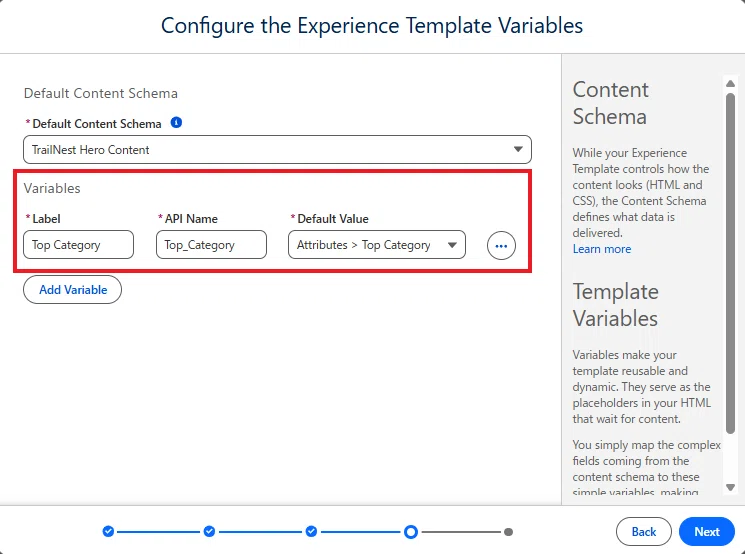Click the Default Value field label
Viewport: 745px width, 554px height.
pyautogui.click(x=333, y=219)
